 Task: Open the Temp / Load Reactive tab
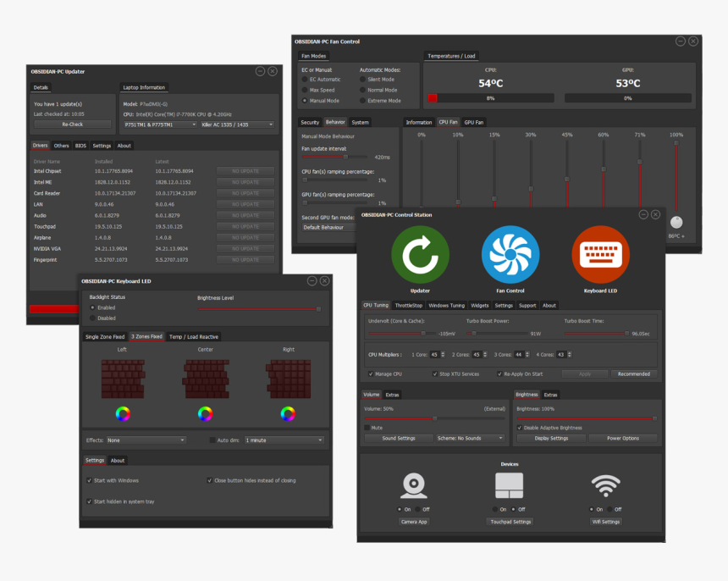click(194, 336)
